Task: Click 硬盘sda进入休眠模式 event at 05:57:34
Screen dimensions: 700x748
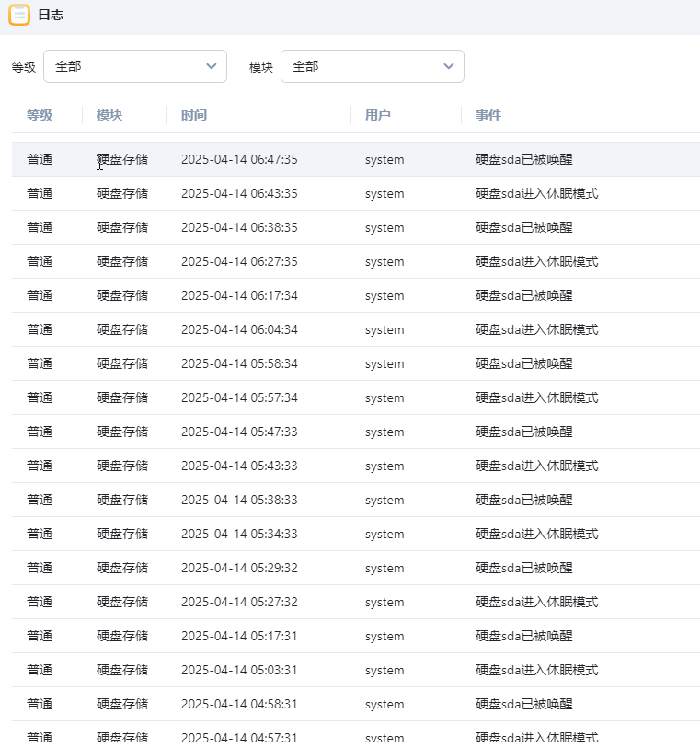Action: click(x=537, y=397)
